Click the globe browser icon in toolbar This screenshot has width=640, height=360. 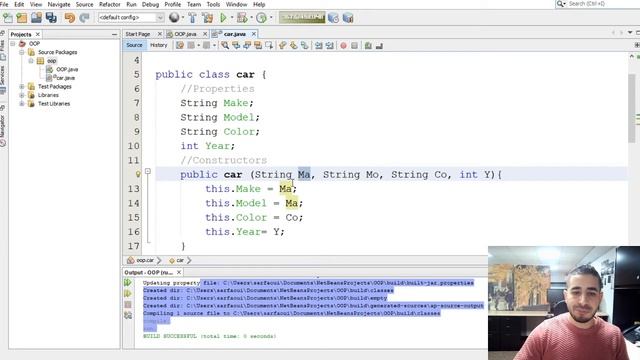coord(174,18)
